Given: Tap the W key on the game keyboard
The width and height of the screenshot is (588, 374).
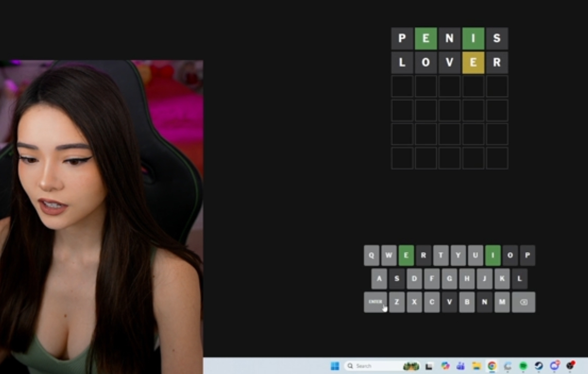Looking at the screenshot, I should point(389,255).
